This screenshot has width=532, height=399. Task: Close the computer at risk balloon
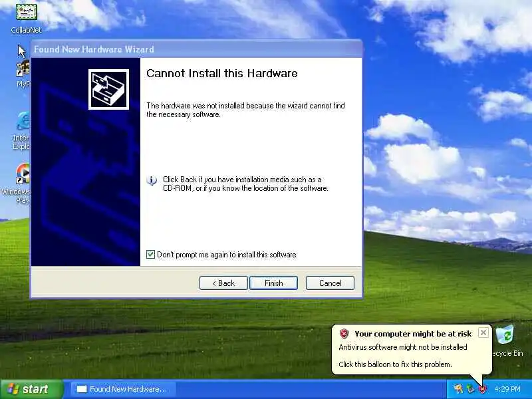[483, 332]
